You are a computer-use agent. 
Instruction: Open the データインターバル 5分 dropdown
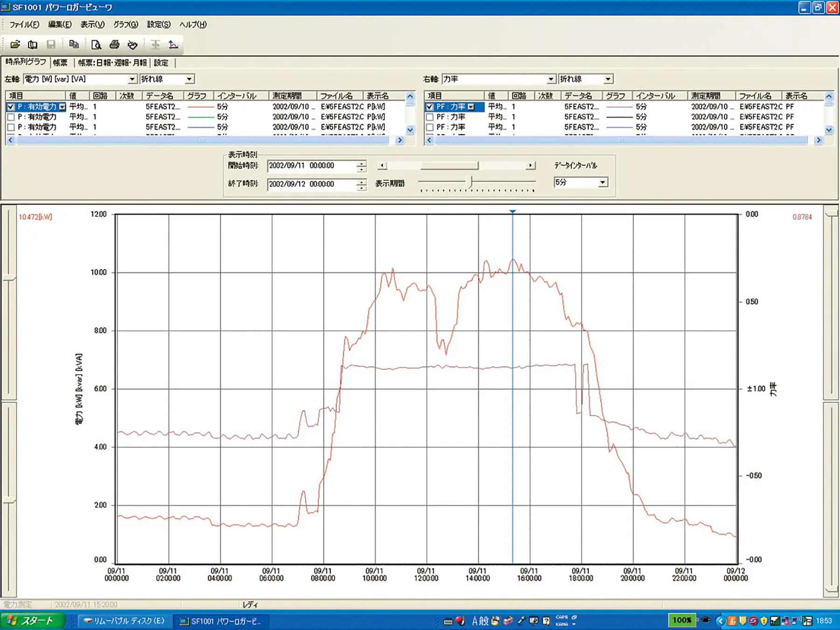(x=603, y=182)
